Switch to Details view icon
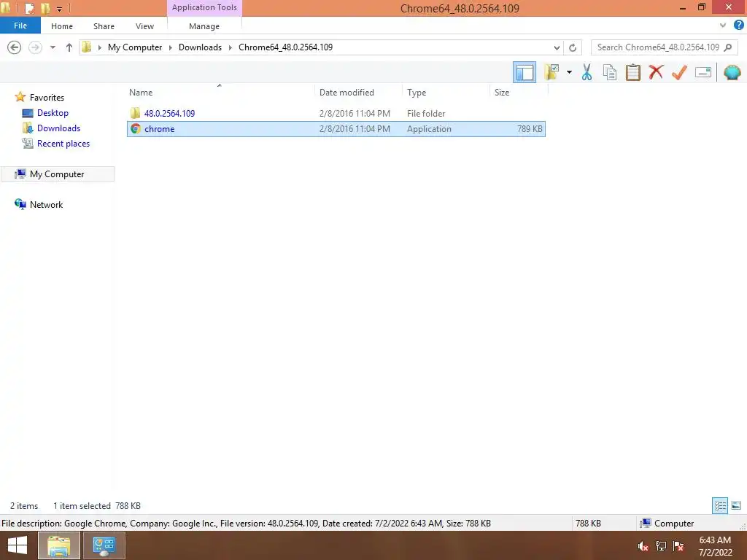 (720, 505)
